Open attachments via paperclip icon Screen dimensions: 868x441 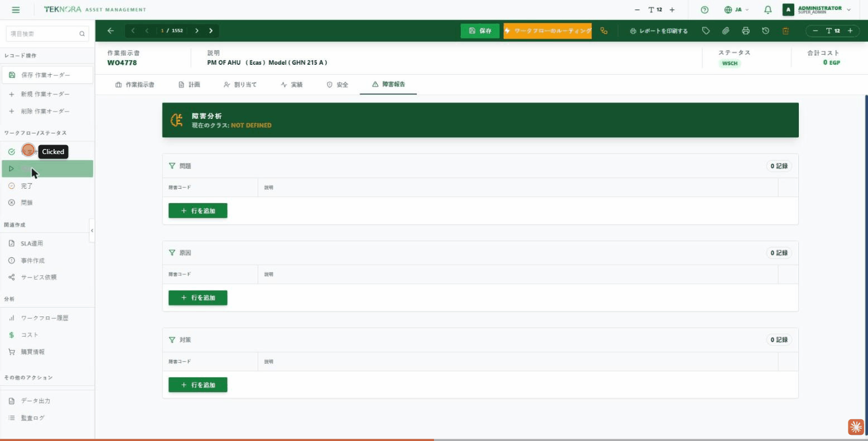[726, 31]
